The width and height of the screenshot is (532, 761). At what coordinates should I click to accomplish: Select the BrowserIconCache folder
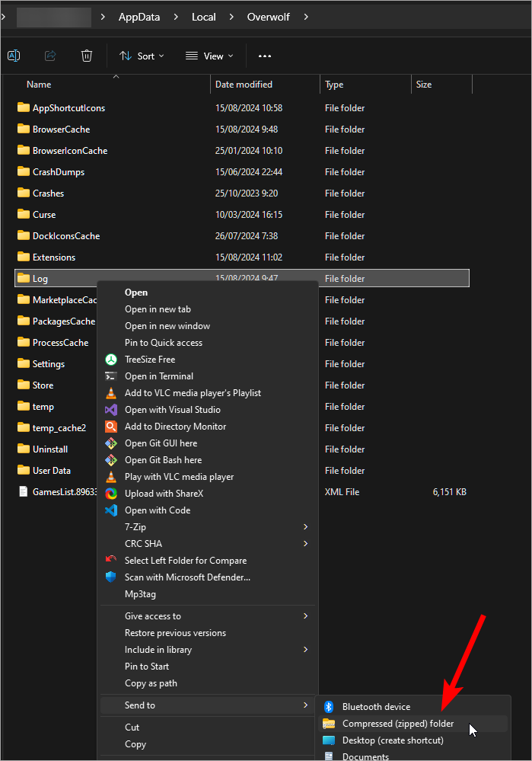tap(70, 151)
